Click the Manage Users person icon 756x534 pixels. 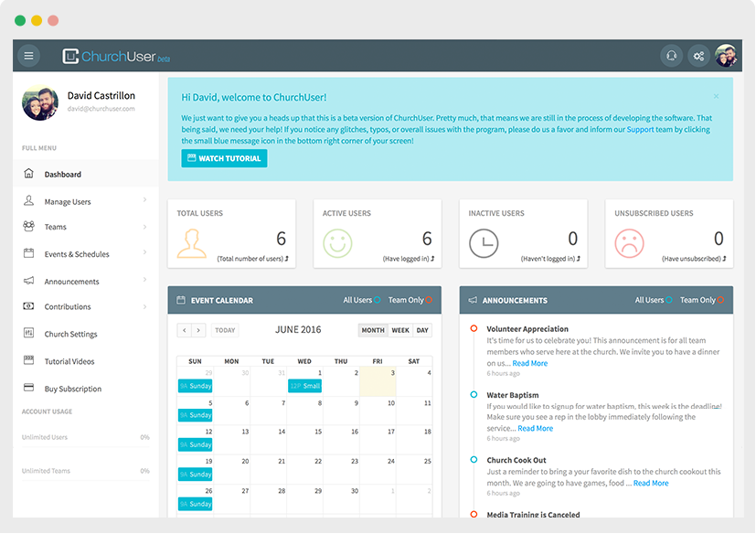point(29,200)
